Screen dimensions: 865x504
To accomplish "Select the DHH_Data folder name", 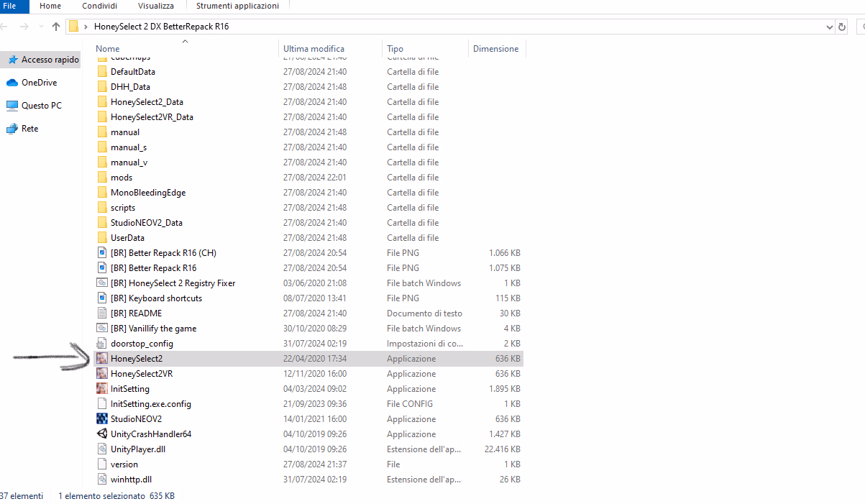I will click(x=130, y=86).
